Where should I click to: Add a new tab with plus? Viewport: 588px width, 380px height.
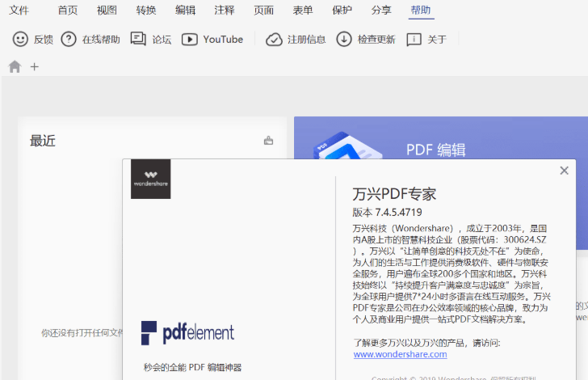click(x=35, y=67)
